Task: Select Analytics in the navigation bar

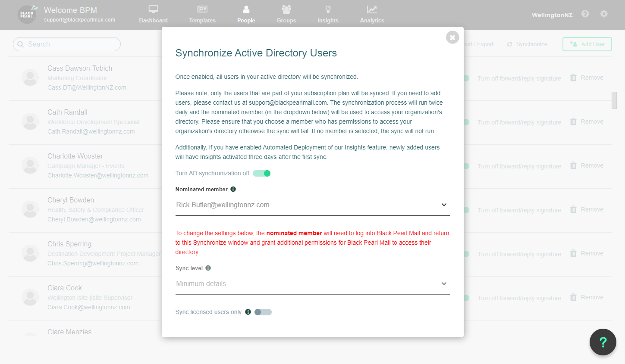Action: (x=371, y=8)
